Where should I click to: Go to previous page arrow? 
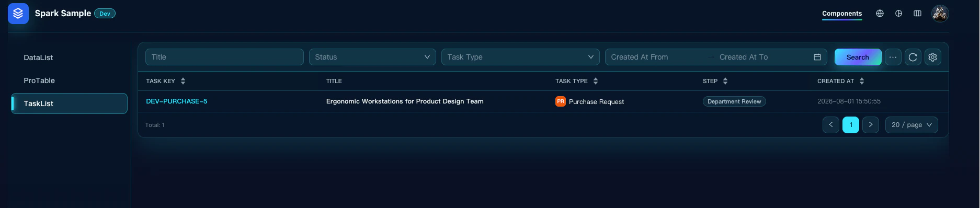[x=830, y=125]
